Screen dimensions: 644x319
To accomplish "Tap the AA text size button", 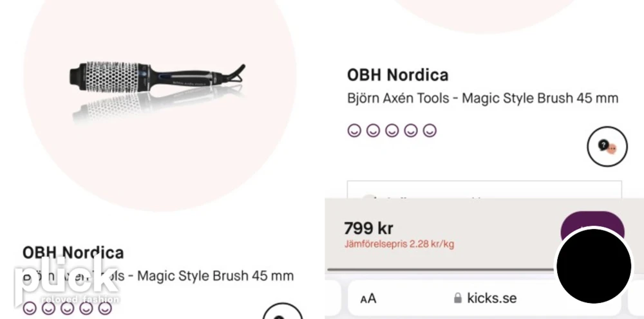I will pyautogui.click(x=368, y=298).
